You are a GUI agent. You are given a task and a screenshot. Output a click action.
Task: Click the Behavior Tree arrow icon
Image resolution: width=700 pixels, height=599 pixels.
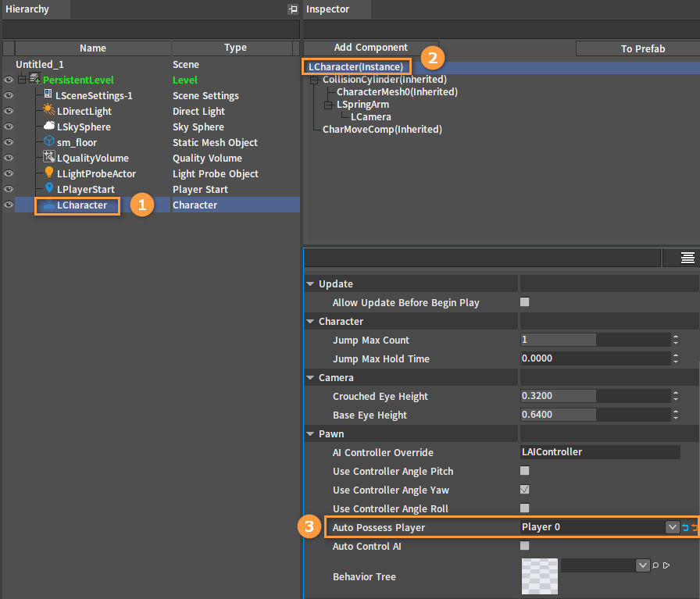click(666, 565)
